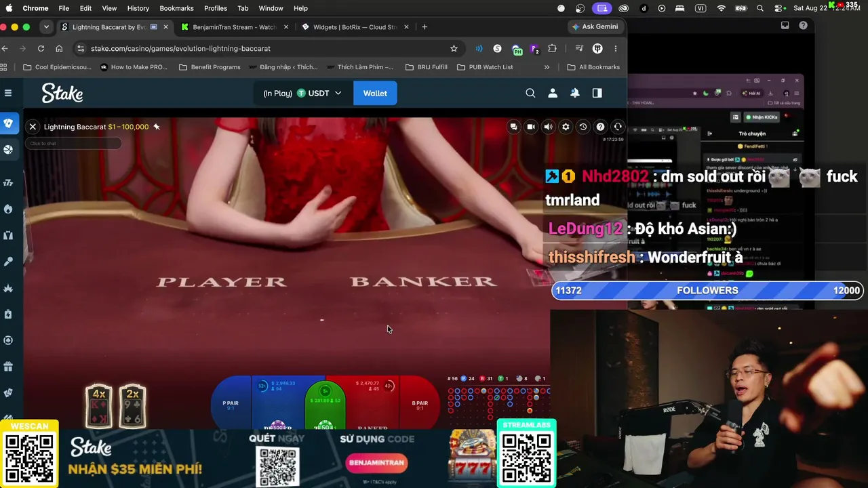The image size is (868, 488).
Task: Close the BenjaminTran Stream tab
Action: tap(286, 27)
